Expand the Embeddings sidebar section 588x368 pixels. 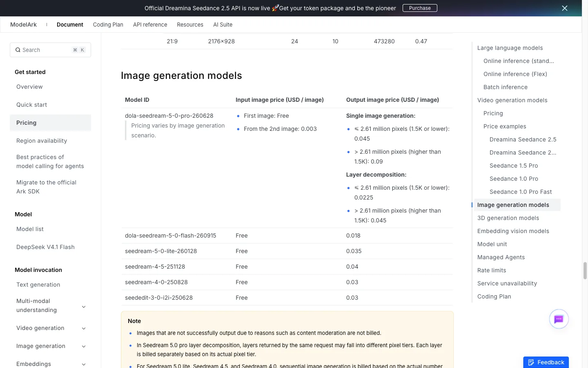pos(84,364)
